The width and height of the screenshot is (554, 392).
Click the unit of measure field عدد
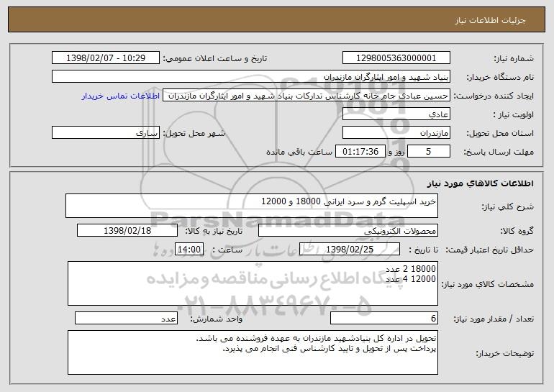[x=126, y=318]
